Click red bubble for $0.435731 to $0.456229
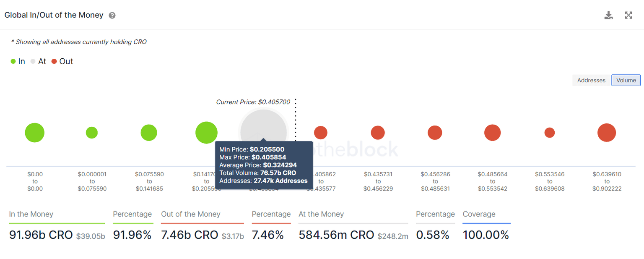Screen dimensions: 644x259 coord(378,133)
